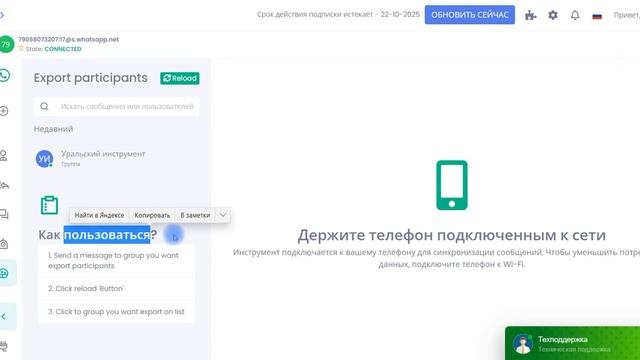This screenshot has width=640, height=360.
Task: Select the reply-all arrows sidebar icon
Action: tap(4, 185)
